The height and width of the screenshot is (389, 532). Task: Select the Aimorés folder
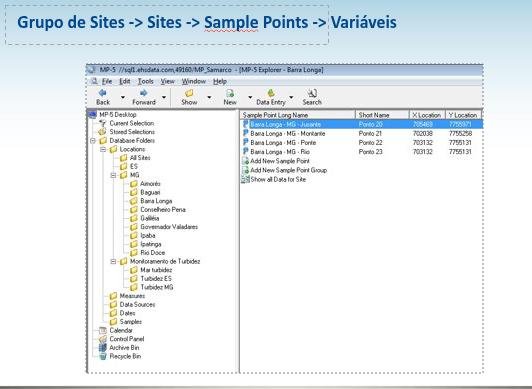coord(150,184)
